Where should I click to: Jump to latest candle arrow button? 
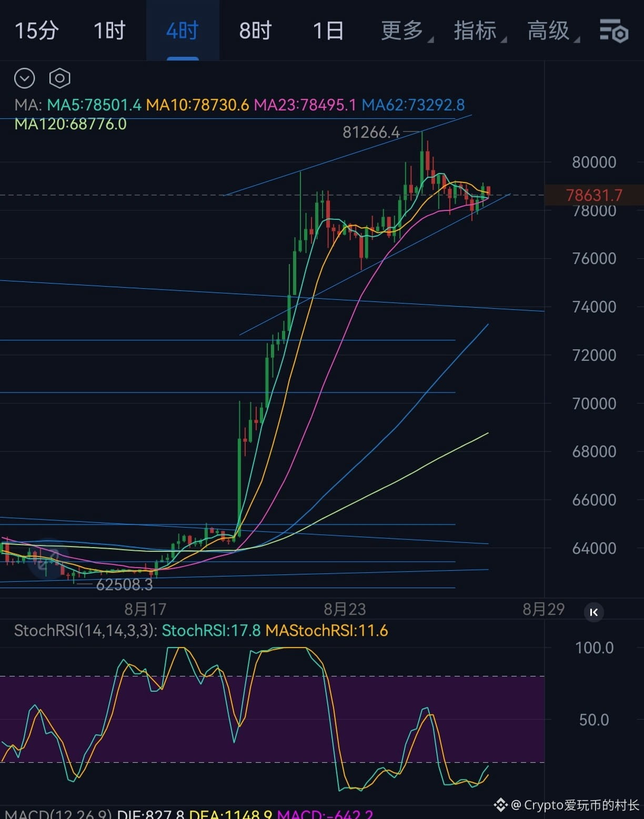point(594,612)
